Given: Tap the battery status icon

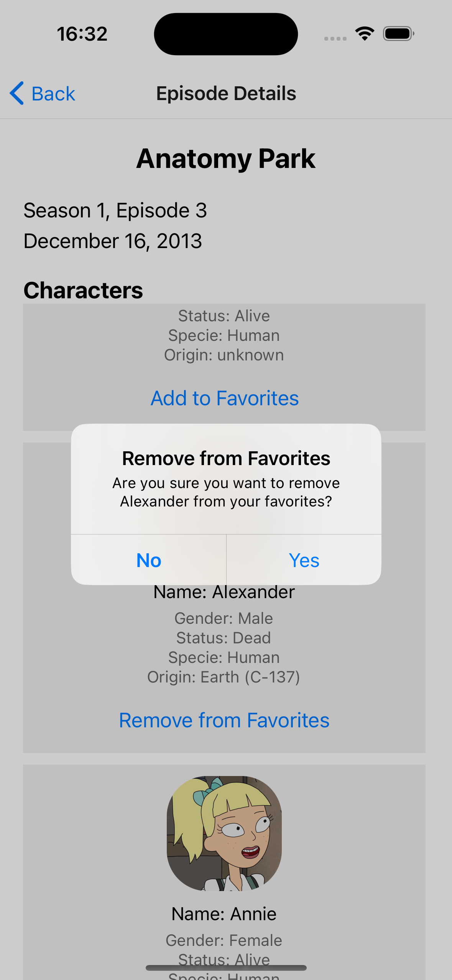Looking at the screenshot, I should [398, 34].
